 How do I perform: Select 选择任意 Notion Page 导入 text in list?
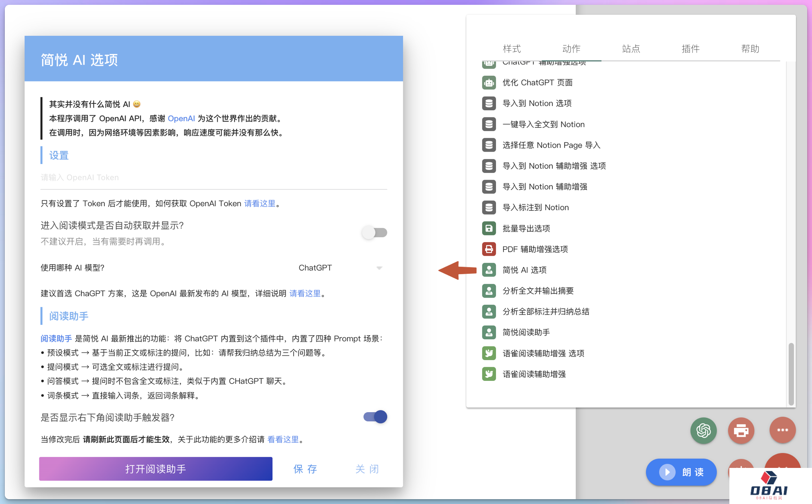point(552,145)
